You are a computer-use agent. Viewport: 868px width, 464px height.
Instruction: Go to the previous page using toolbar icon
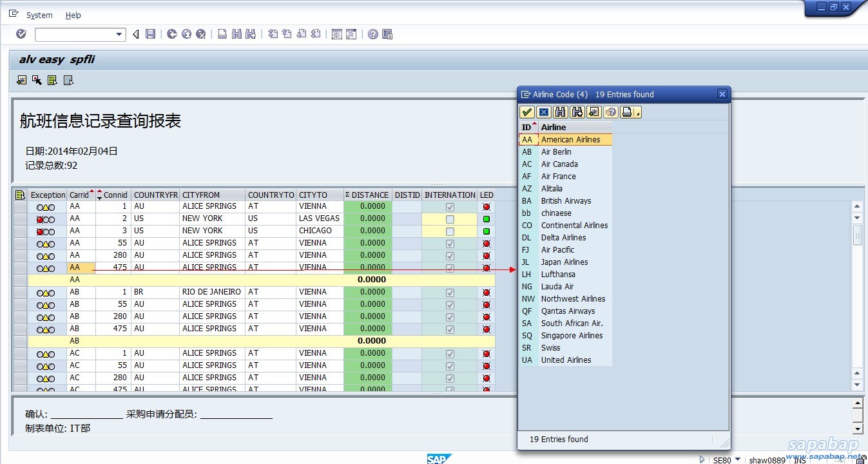(287, 34)
